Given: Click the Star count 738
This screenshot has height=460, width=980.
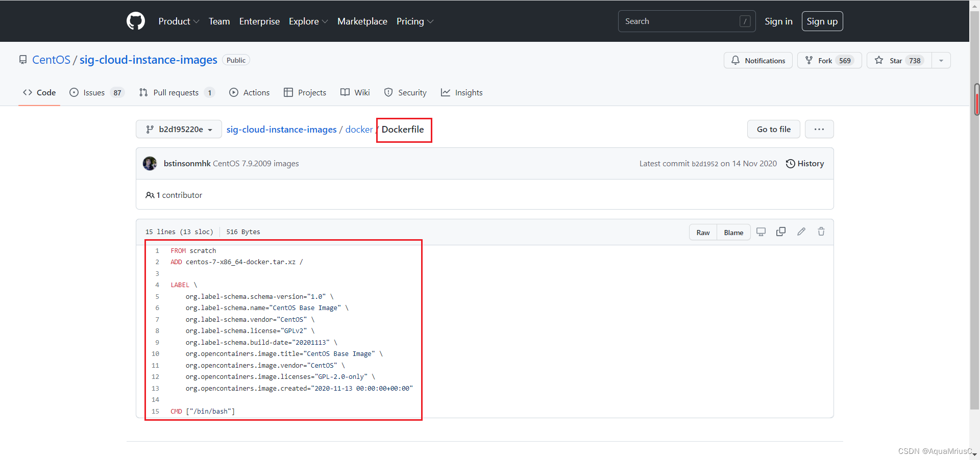Looking at the screenshot, I should [x=915, y=61].
